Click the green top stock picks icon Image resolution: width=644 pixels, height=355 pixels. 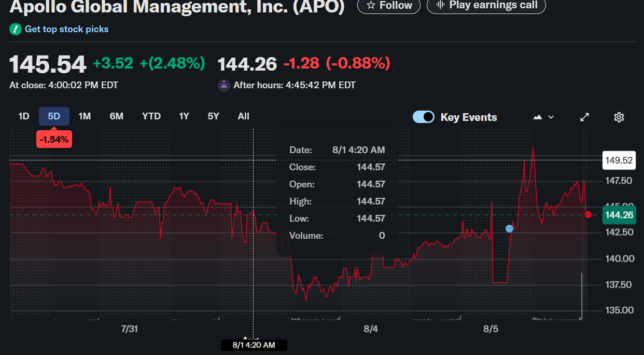15,29
